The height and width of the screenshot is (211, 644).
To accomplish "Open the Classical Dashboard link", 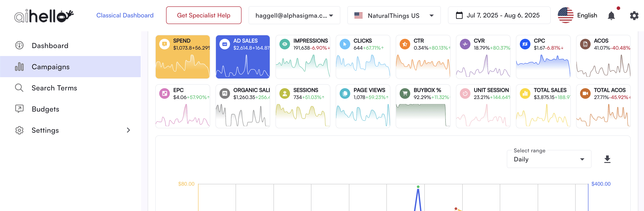I will (125, 15).
